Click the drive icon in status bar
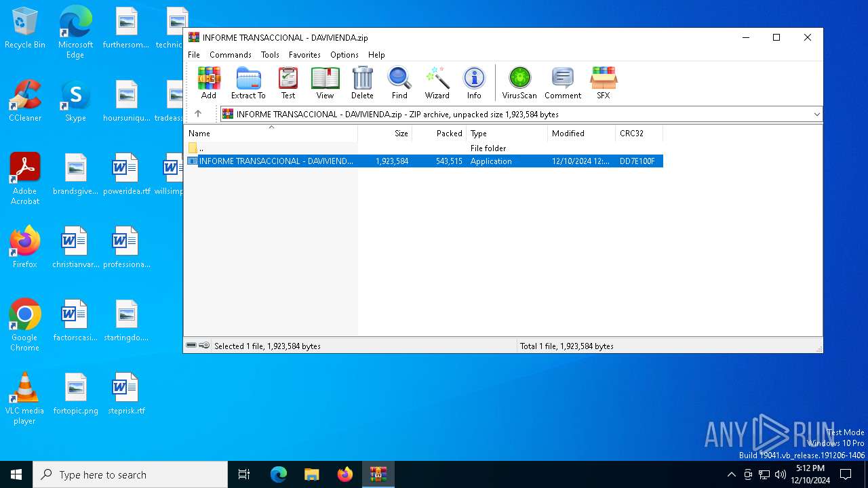This screenshot has height=488, width=868. click(x=191, y=346)
